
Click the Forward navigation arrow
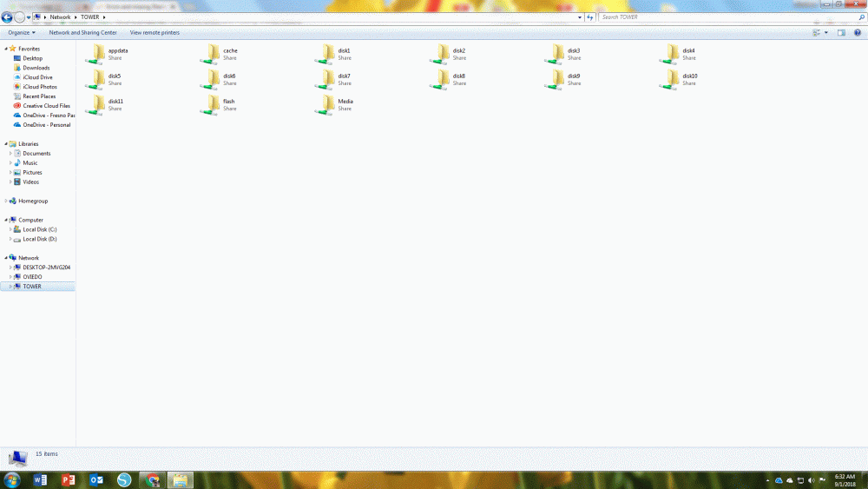pyautogui.click(x=19, y=17)
